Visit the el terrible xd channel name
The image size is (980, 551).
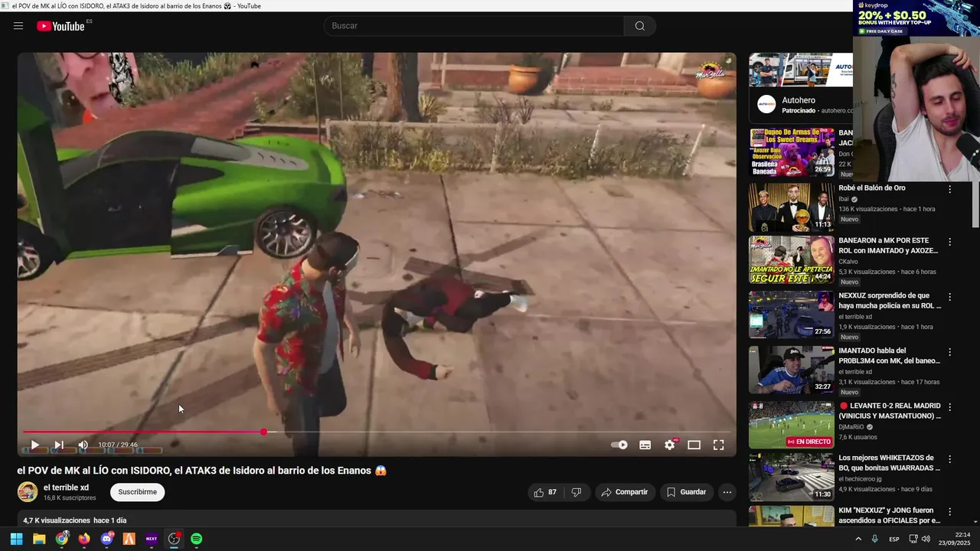(66, 487)
